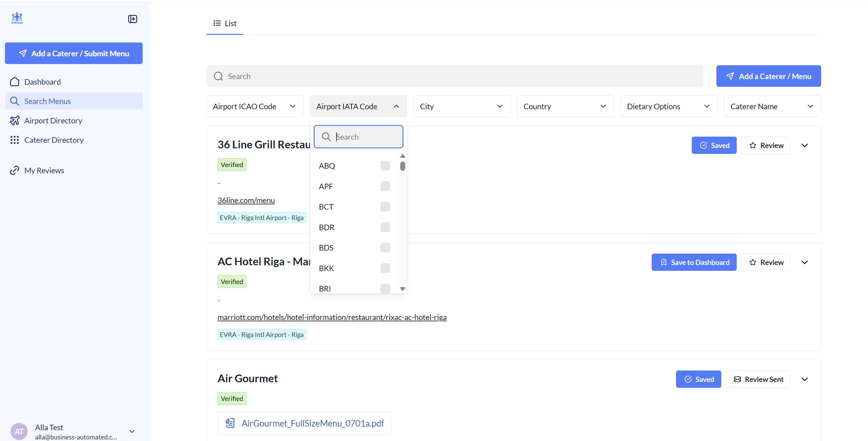Check the BCT airport code checkbox
Image resolution: width=868 pixels, height=441 pixels.
pyautogui.click(x=385, y=207)
